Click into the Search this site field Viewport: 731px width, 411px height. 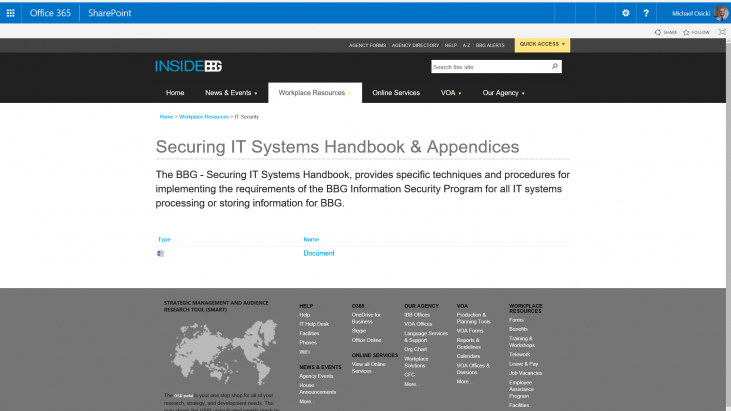[489, 67]
